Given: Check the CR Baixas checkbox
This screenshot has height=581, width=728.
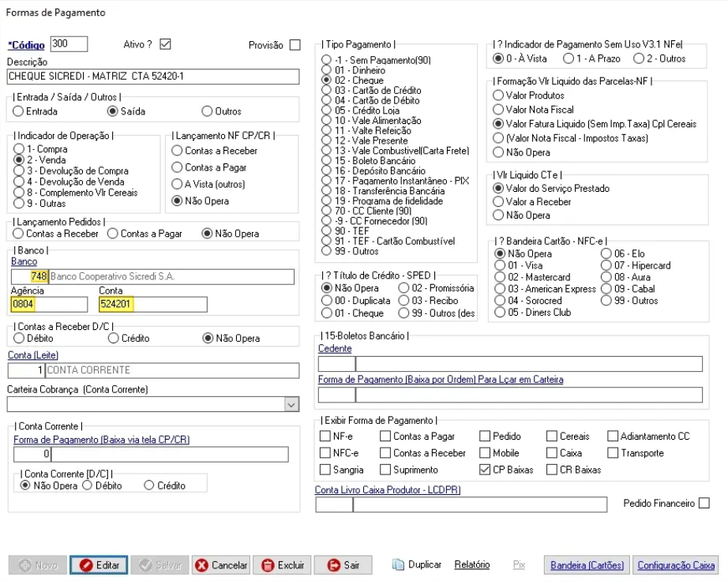Looking at the screenshot, I should pyautogui.click(x=552, y=470).
